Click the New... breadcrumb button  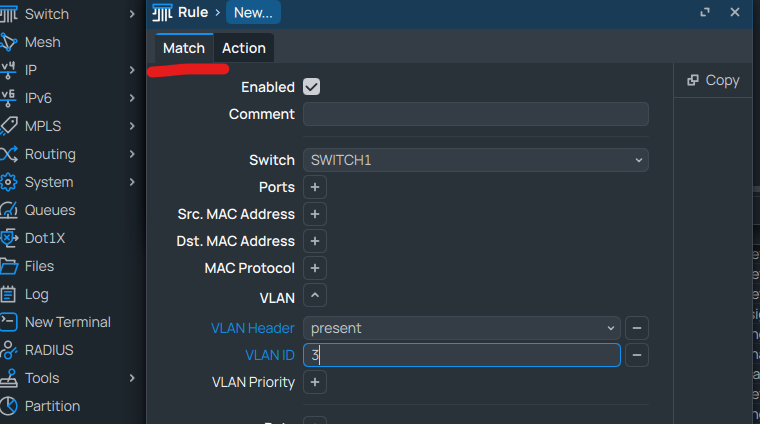tap(253, 13)
